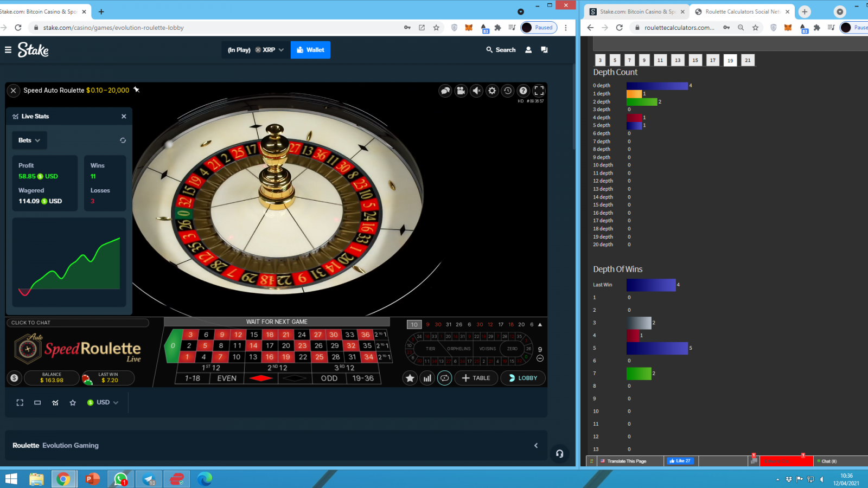Image resolution: width=868 pixels, height=488 pixels.
Task: Open Stake chat panel icon
Action: click(544, 50)
